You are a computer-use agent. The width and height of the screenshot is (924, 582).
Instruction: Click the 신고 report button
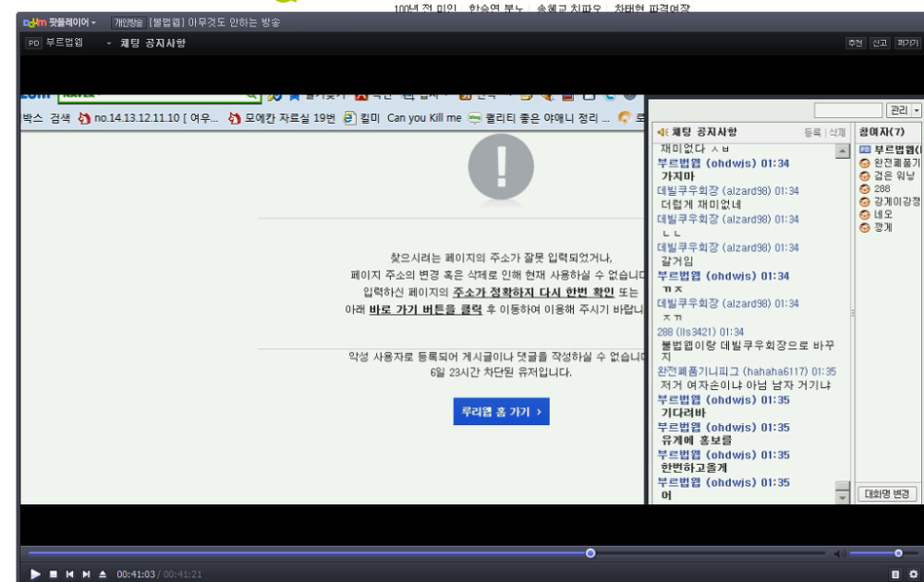pyautogui.click(x=880, y=43)
